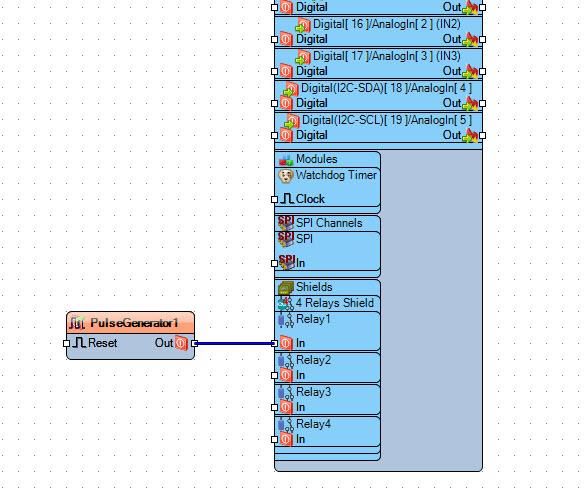
Task: Click the PulseGenerator1 Reset input pin
Action: coord(67,343)
